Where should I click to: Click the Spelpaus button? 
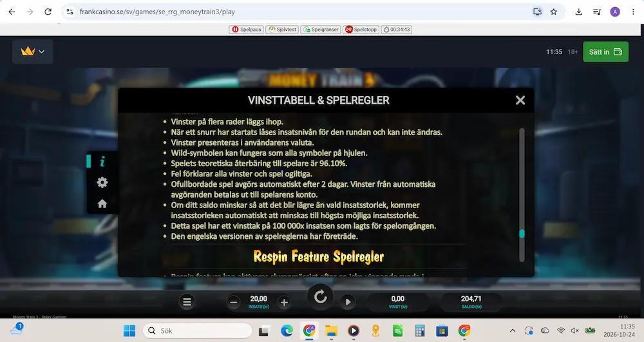(246, 30)
